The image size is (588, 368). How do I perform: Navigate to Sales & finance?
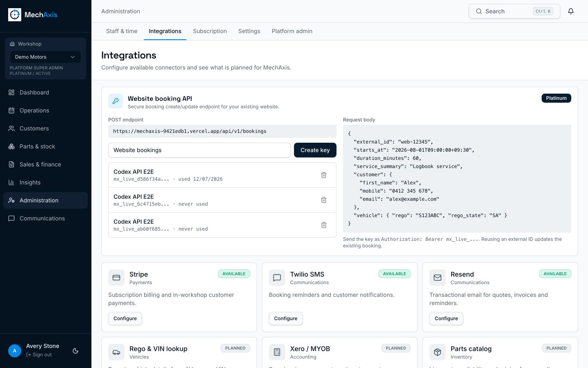(x=45, y=164)
